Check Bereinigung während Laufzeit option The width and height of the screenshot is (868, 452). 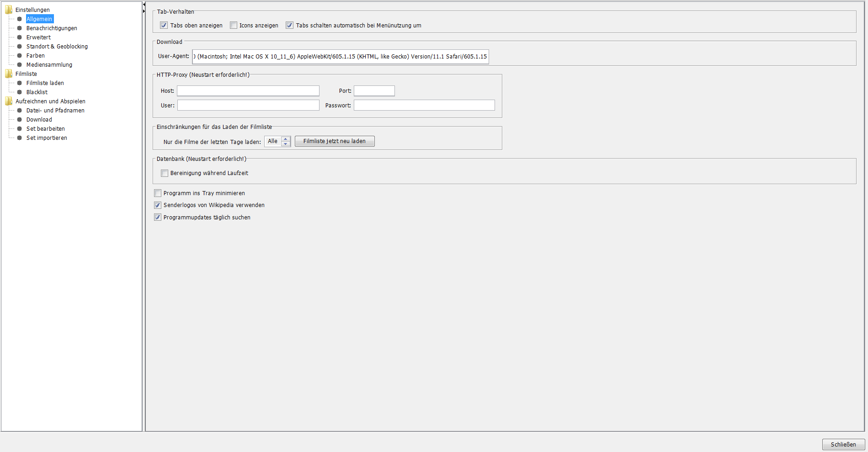click(x=165, y=173)
